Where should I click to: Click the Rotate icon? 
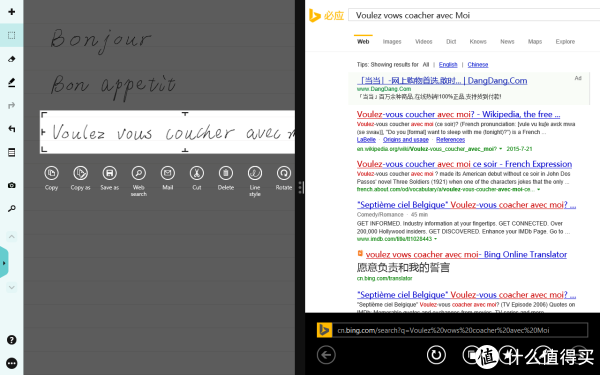tap(284, 173)
